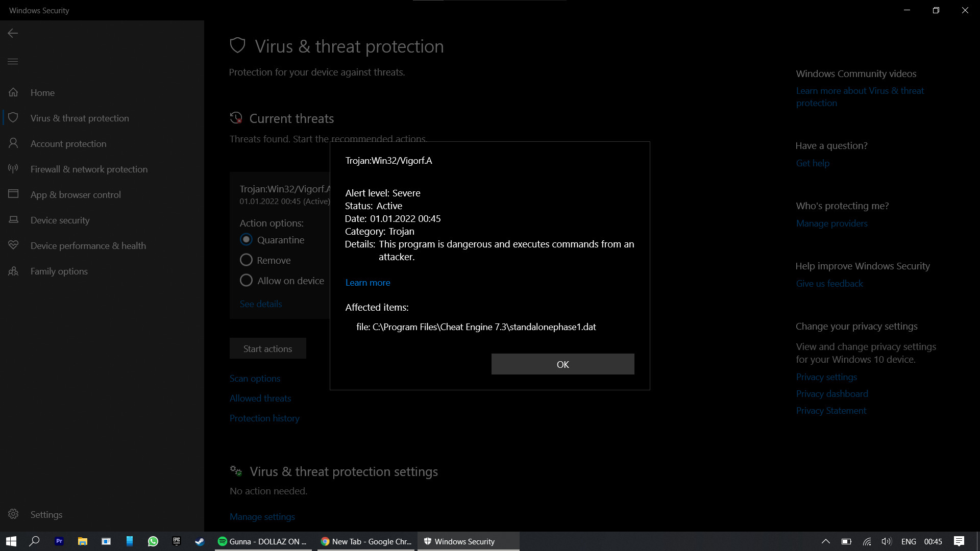Click the Family options people icon
The image size is (980, 551).
pyautogui.click(x=13, y=271)
